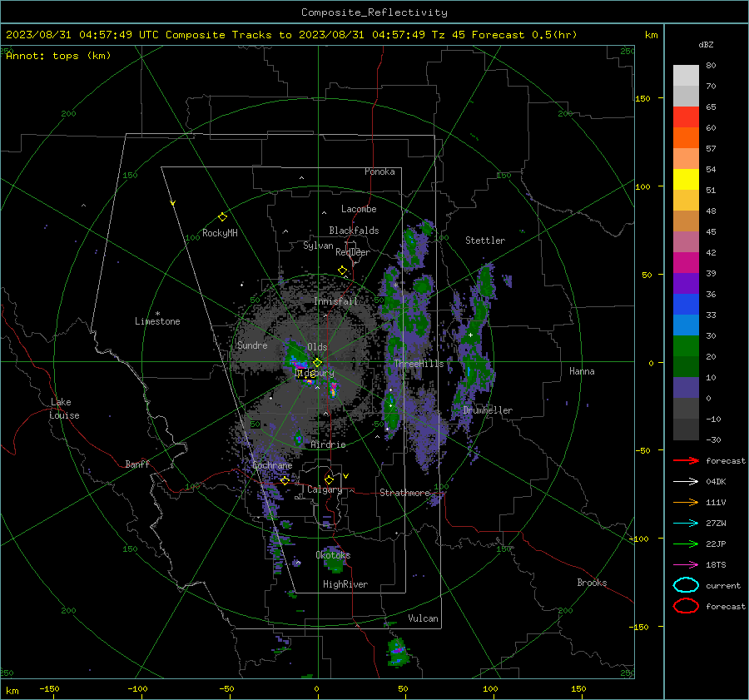Click the Okotoks city label
Viewport: 749px width, 700px height.
click(333, 555)
